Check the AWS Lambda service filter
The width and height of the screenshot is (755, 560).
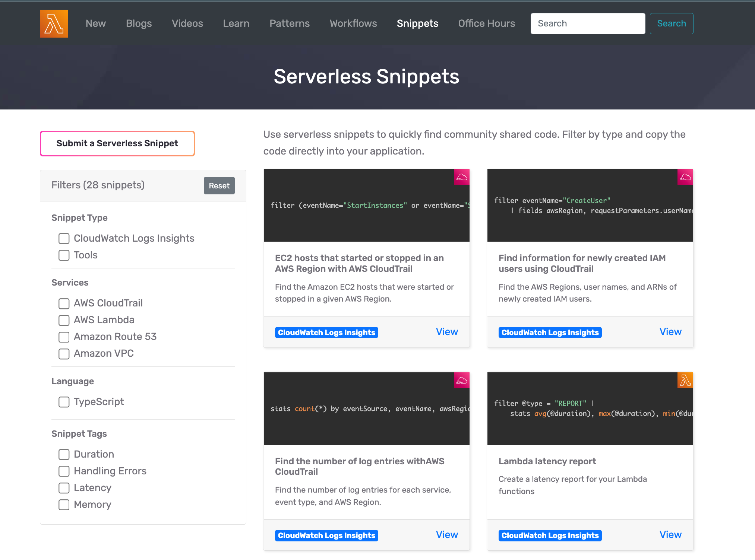64,320
